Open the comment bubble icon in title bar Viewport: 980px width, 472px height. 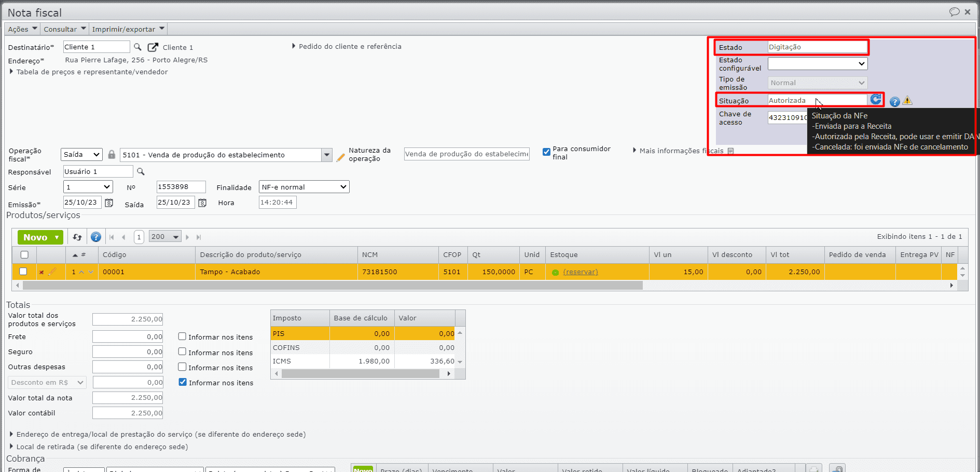pyautogui.click(x=954, y=12)
